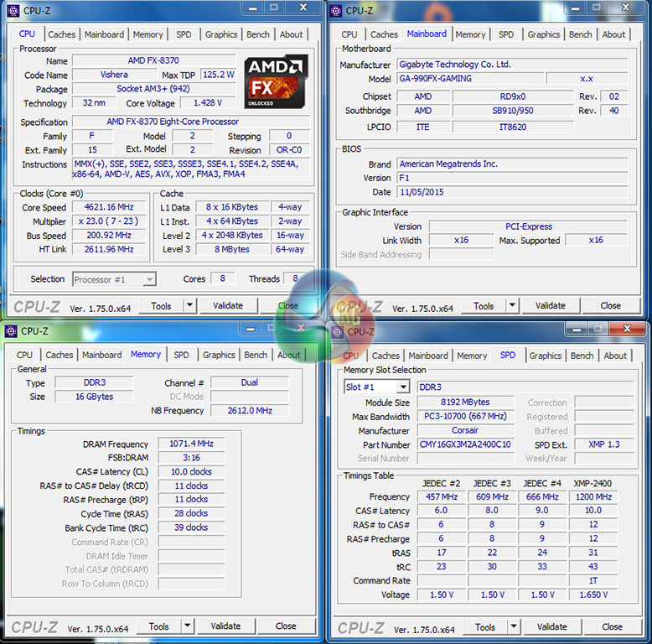Viewport: 652px width, 644px height.
Task: Expand the Slot #1 memory slot selector
Action: click(x=403, y=387)
